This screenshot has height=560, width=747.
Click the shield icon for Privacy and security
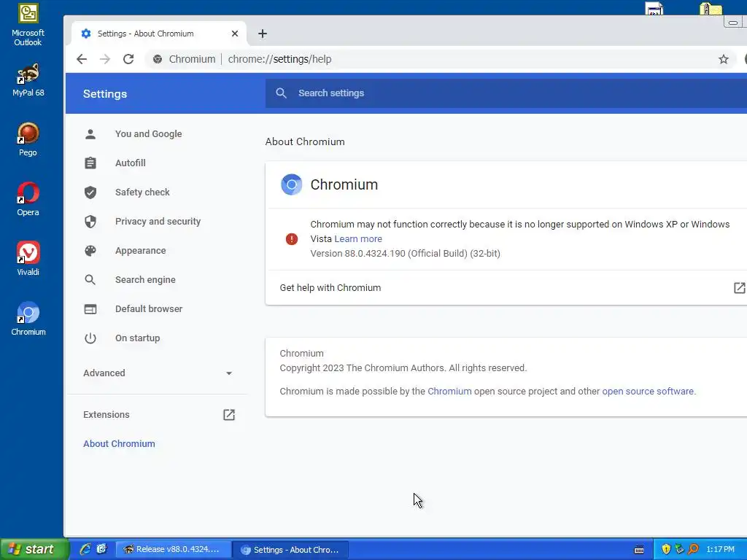90,222
